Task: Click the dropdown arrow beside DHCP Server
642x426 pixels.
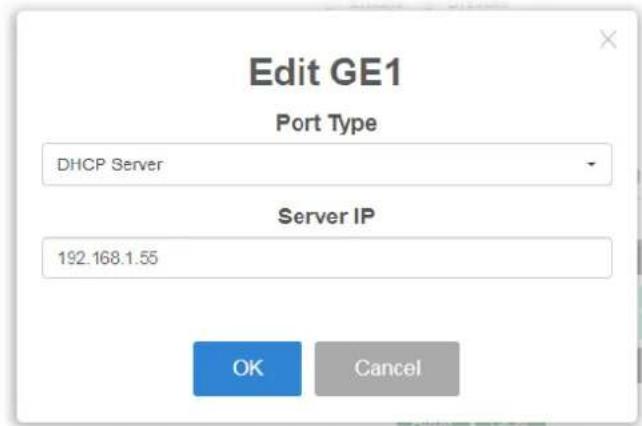Action: pos(591,164)
